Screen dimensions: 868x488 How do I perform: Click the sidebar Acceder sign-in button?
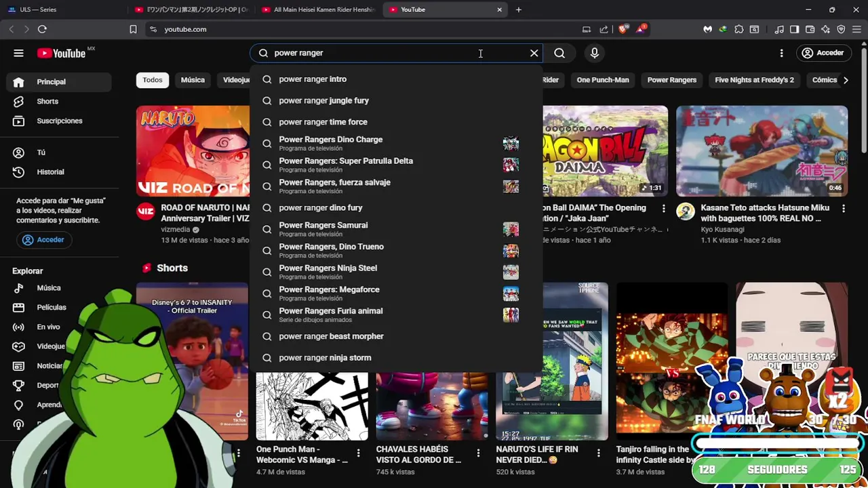(x=44, y=240)
